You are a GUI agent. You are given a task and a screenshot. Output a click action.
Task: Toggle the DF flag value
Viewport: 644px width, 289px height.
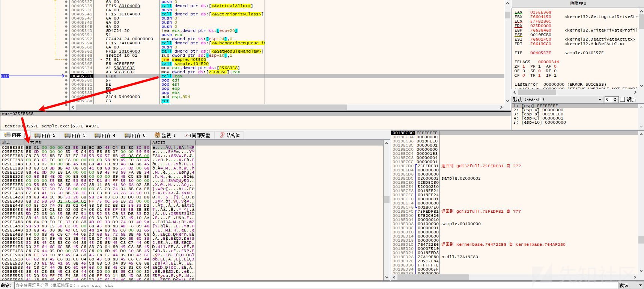[x=555, y=71]
